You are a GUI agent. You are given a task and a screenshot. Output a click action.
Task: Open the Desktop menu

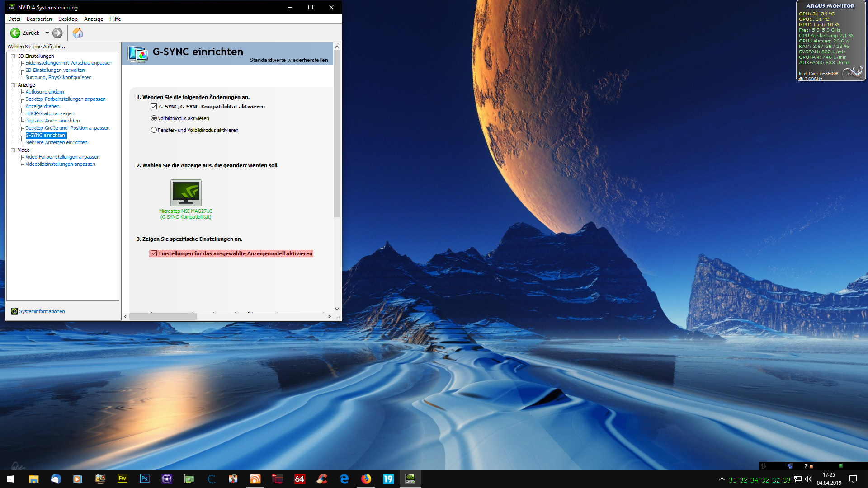pyautogui.click(x=68, y=19)
